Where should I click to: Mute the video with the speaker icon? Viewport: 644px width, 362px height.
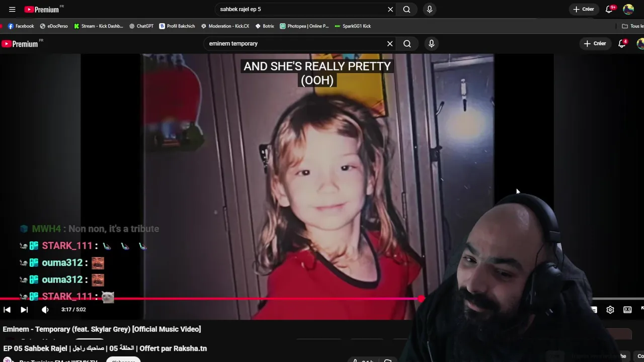point(45,310)
